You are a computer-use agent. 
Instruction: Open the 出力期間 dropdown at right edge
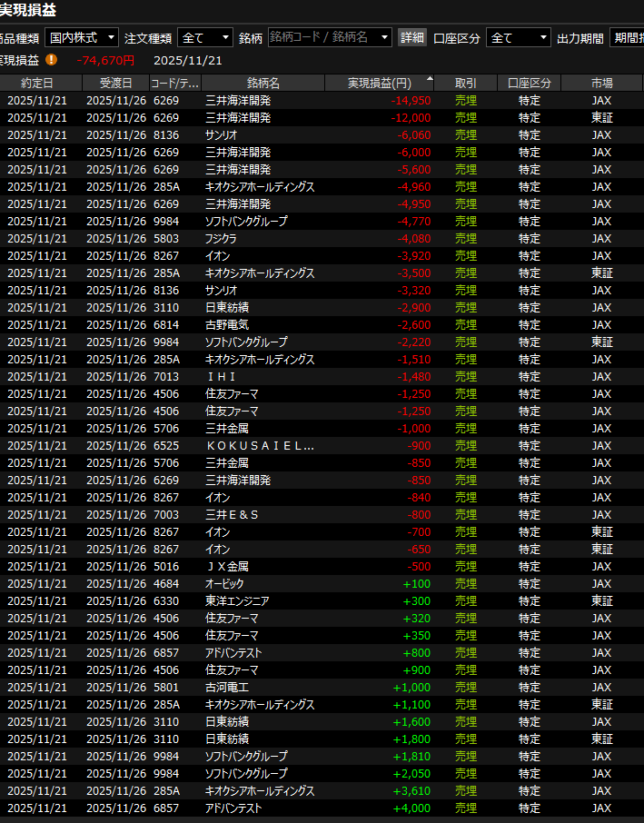625,37
